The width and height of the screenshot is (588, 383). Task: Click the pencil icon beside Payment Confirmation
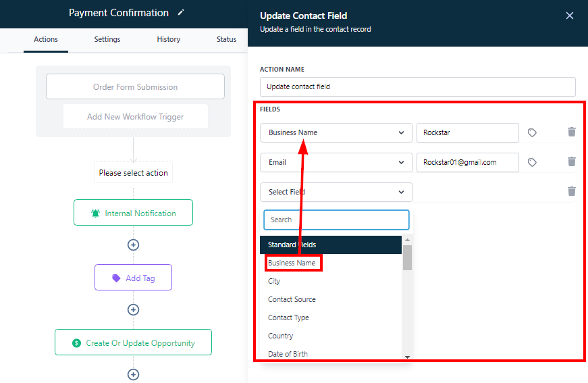click(x=180, y=13)
